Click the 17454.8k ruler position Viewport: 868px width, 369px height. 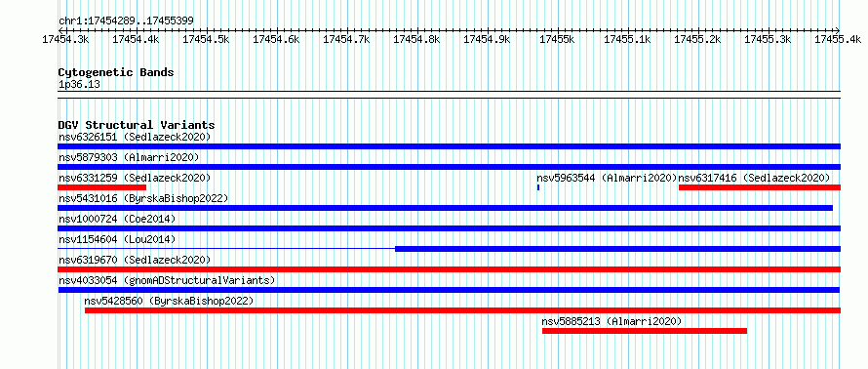point(416,39)
